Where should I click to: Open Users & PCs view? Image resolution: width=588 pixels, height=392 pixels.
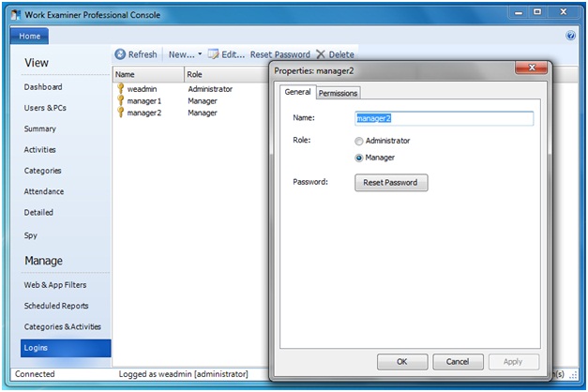[x=45, y=108]
